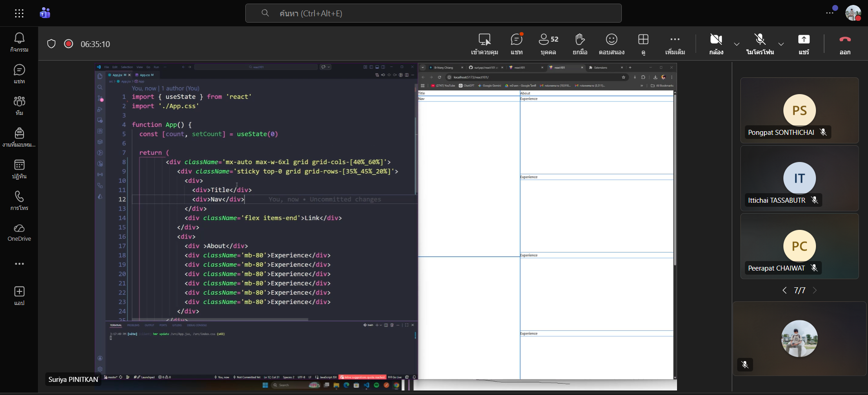Open the More actions menu in meeting toolbar
The width and height of the screenshot is (868, 395).
(x=675, y=44)
